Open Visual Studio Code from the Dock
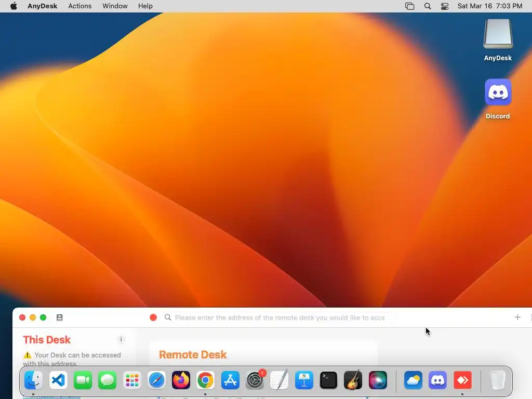The height and width of the screenshot is (399, 532). (x=58, y=380)
